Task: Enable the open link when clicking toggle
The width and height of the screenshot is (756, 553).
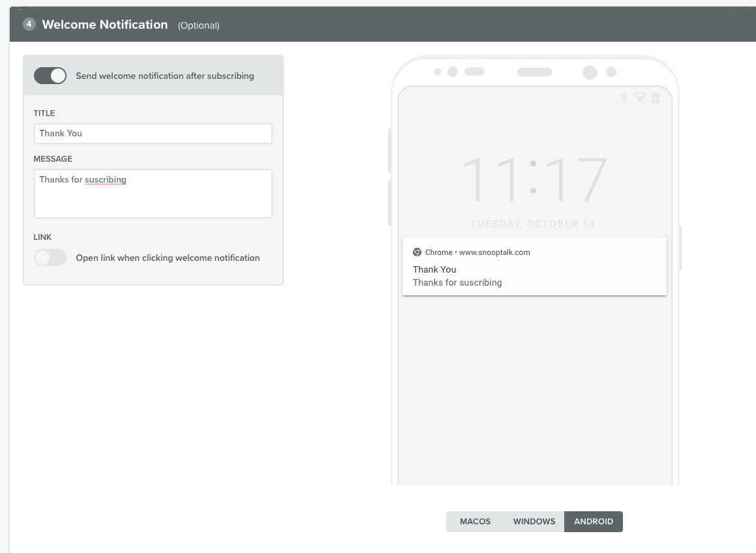Action: coord(50,258)
